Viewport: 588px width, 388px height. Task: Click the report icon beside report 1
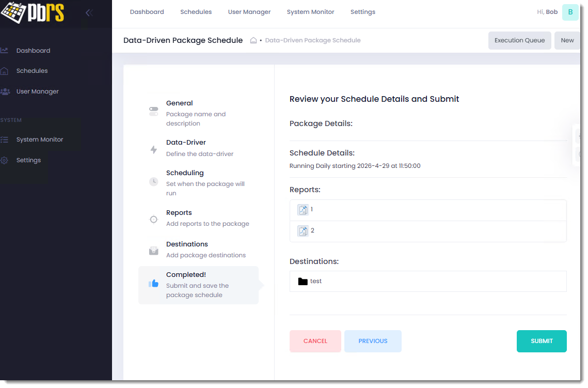coord(303,210)
